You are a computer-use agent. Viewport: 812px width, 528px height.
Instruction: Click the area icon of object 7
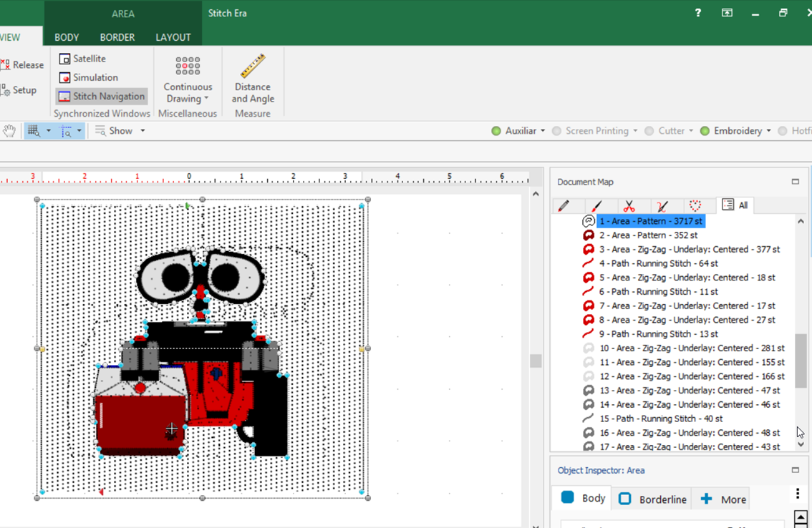589,305
